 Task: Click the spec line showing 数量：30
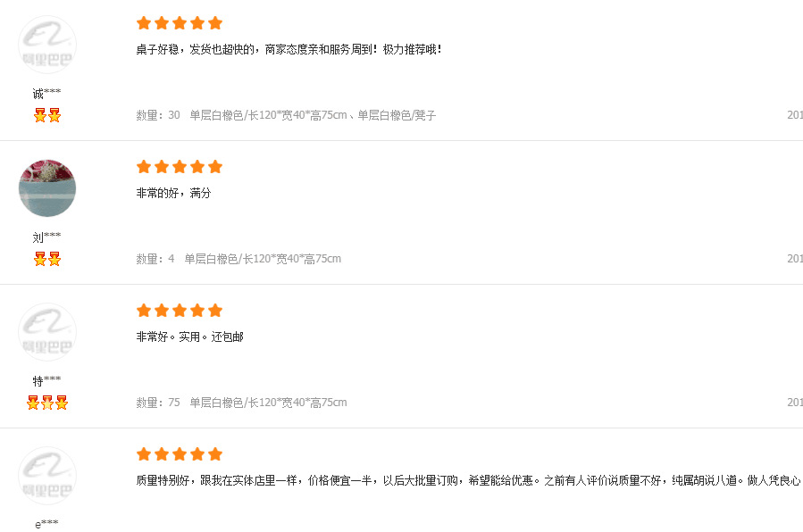click(x=286, y=115)
